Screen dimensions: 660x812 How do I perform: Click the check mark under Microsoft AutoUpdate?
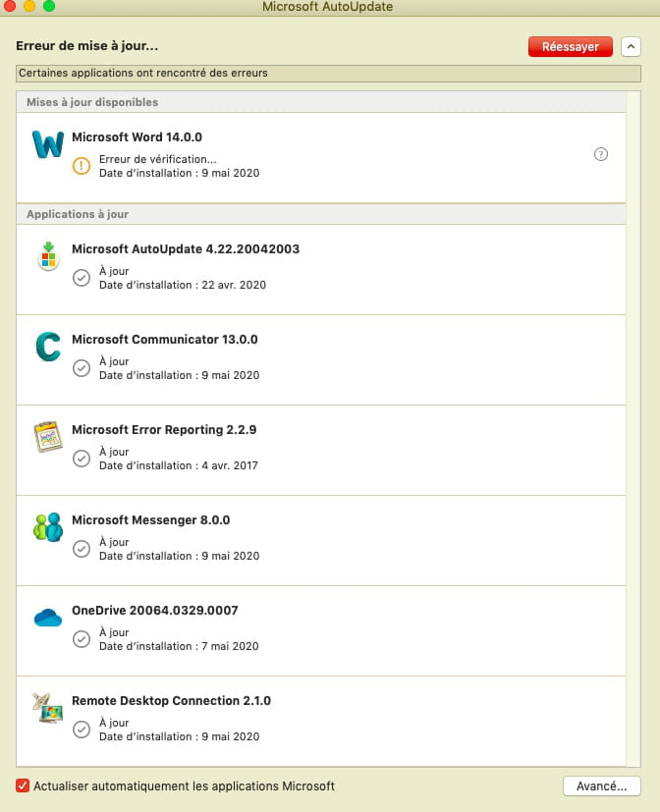click(82, 278)
